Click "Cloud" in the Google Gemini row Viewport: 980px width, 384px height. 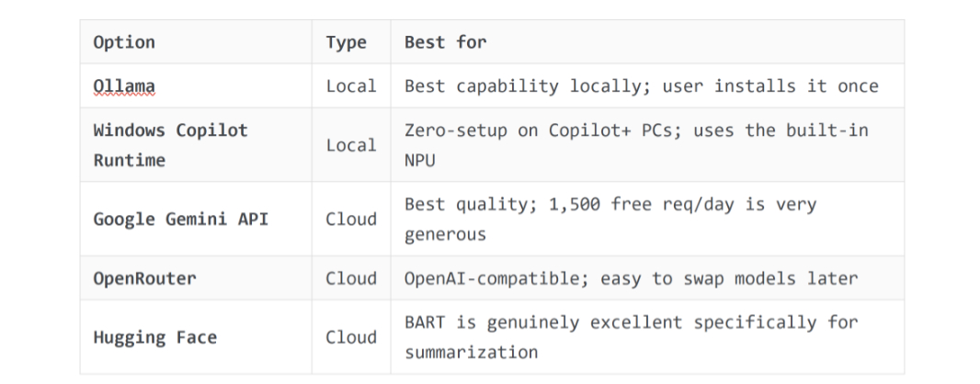[351, 220]
